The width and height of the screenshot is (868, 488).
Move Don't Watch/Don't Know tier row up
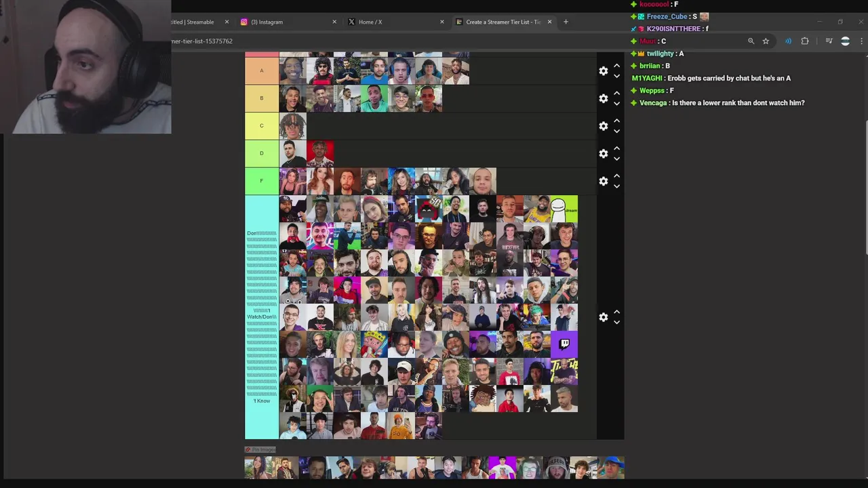[x=616, y=312]
